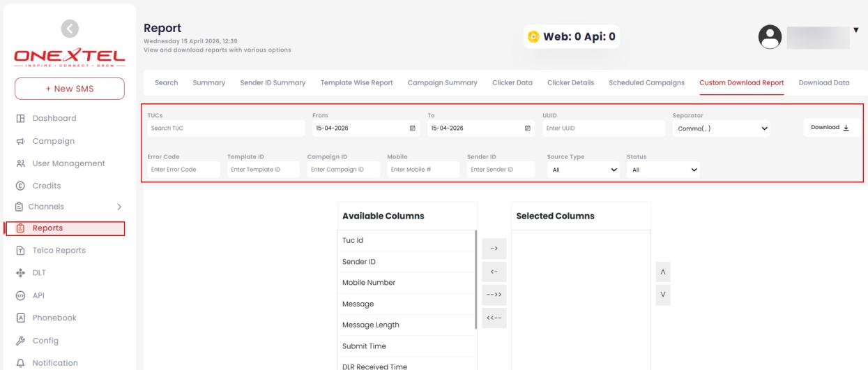The image size is (868, 370).
Task: Select Mobile Number column
Action: (x=406, y=283)
